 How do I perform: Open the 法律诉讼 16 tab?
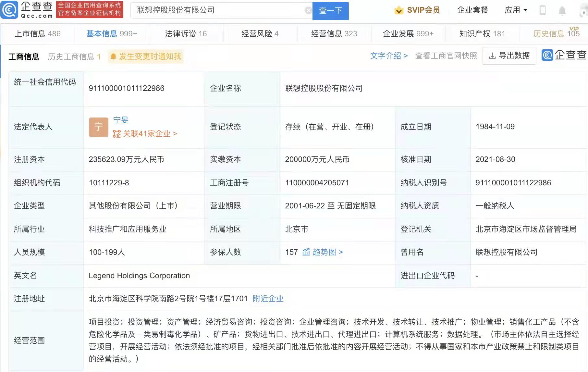click(x=186, y=34)
